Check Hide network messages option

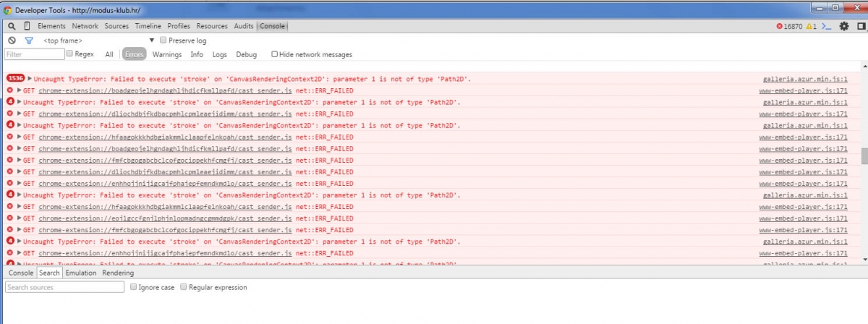coord(275,54)
